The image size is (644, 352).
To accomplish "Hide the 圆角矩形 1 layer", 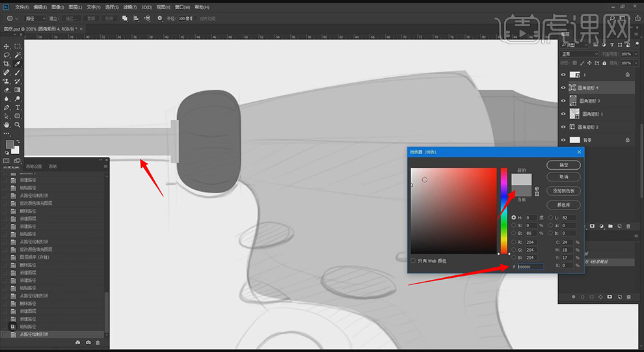I will pos(563,114).
